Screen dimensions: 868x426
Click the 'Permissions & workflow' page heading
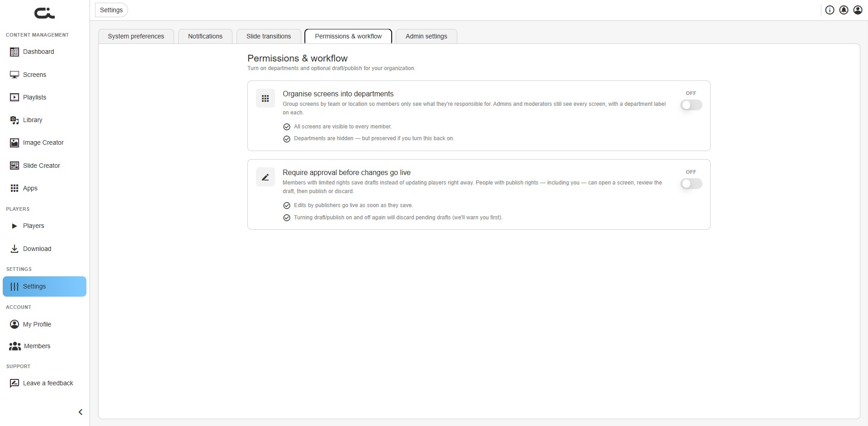[297, 58]
